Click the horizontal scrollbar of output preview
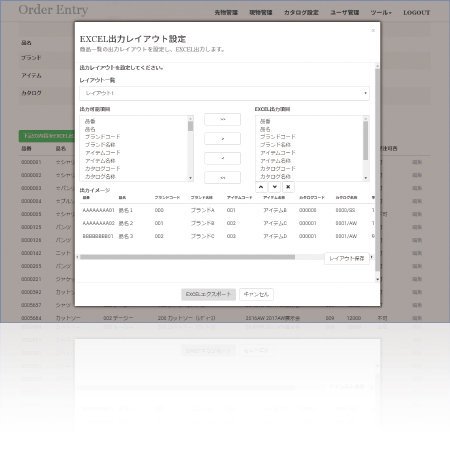This screenshot has height=460, width=450. [187, 257]
